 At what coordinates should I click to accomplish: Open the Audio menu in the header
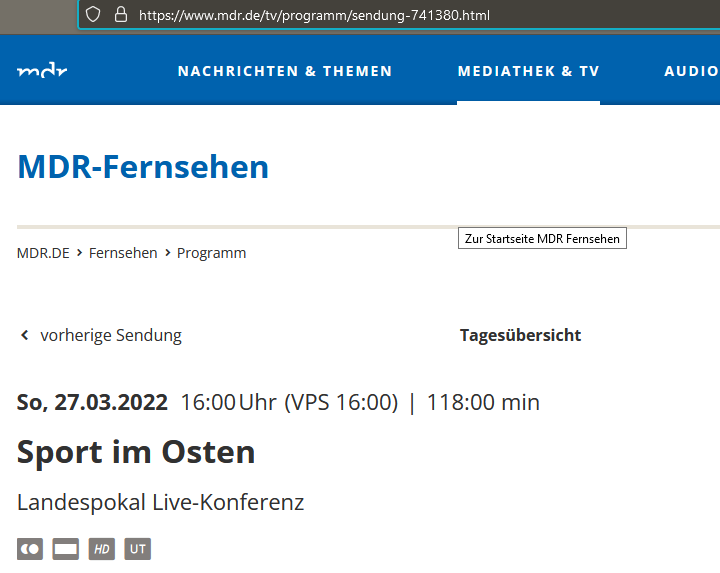click(692, 71)
